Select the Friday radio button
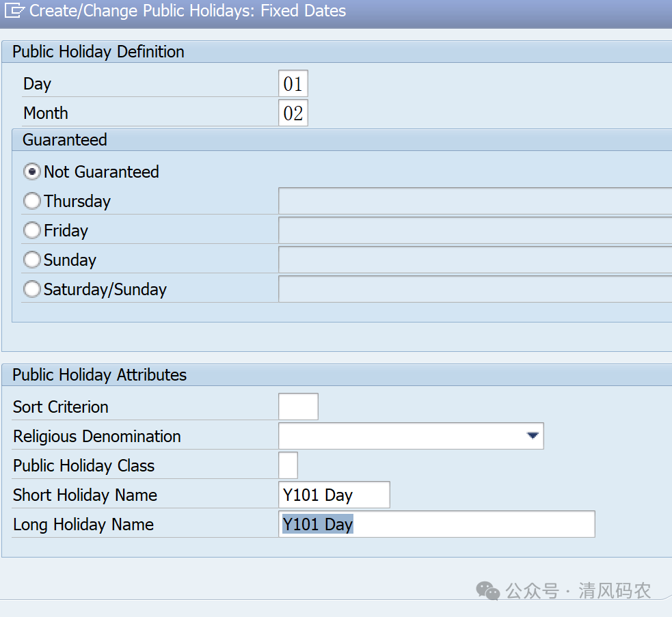This screenshot has width=672, height=617. pyautogui.click(x=32, y=230)
